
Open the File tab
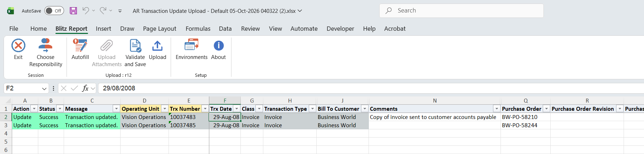(14, 29)
